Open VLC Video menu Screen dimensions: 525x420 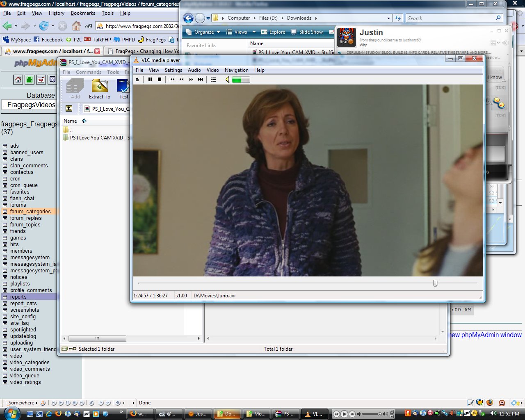(x=213, y=70)
